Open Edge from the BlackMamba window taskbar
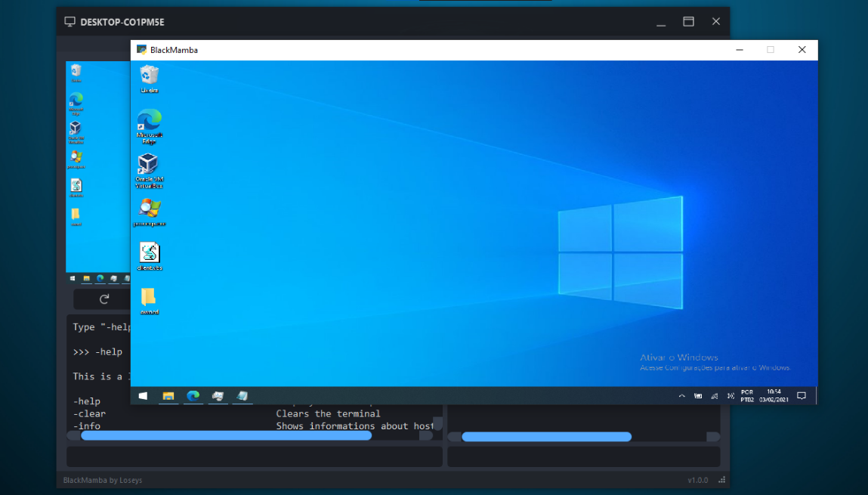Viewport: 868px width, 495px height. point(193,396)
